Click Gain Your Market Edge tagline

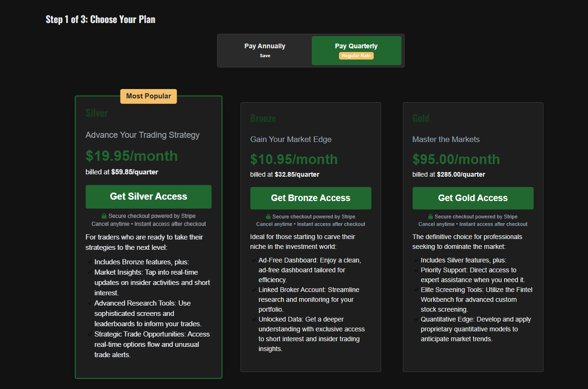pos(291,139)
